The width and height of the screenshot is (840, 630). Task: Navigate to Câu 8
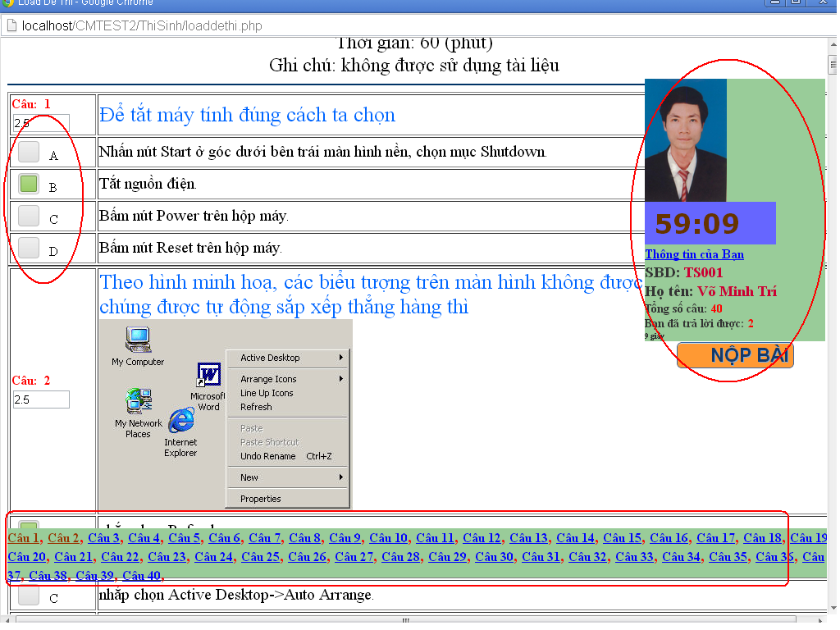coord(305,538)
